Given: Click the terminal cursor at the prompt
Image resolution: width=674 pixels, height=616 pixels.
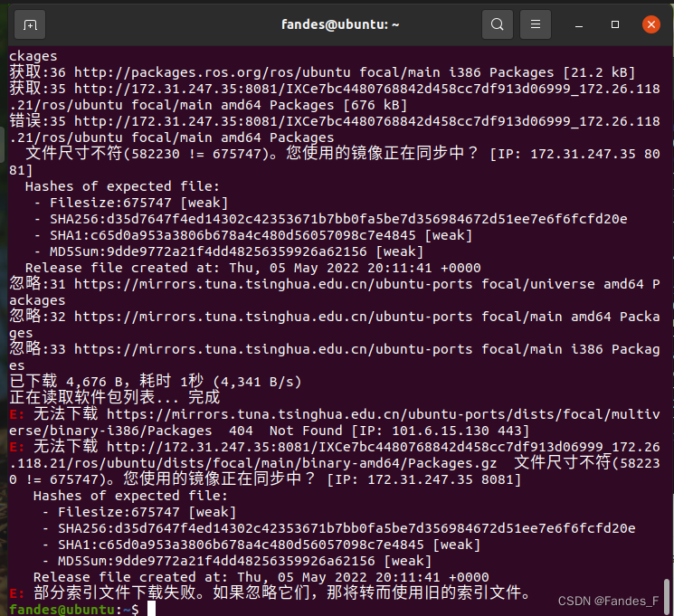Looking at the screenshot, I should pos(151,609).
